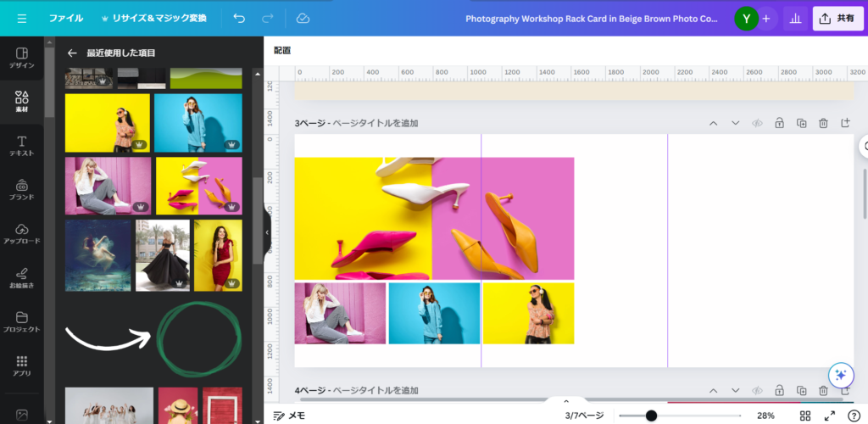Image resolution: width=868 pixels, height=424 pixels.
Task: Edit the 3ページ page title field
Action: point(375,123)
